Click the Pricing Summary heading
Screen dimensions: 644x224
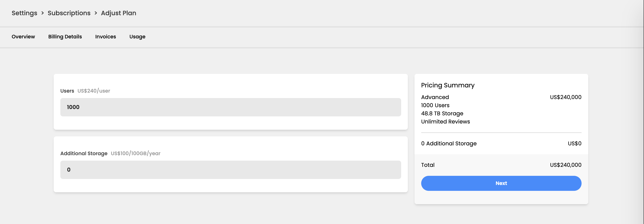tap(448, 85)
